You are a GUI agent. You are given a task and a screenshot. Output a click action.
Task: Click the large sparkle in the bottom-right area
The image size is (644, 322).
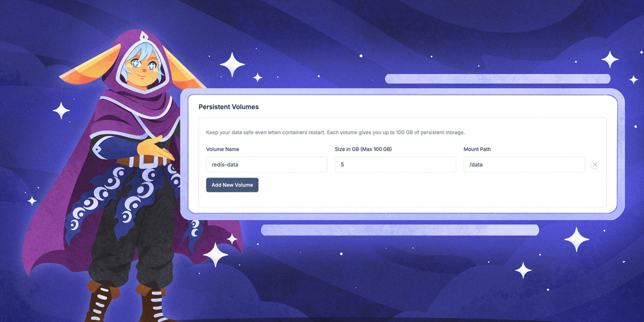click(x=576, y=239)
